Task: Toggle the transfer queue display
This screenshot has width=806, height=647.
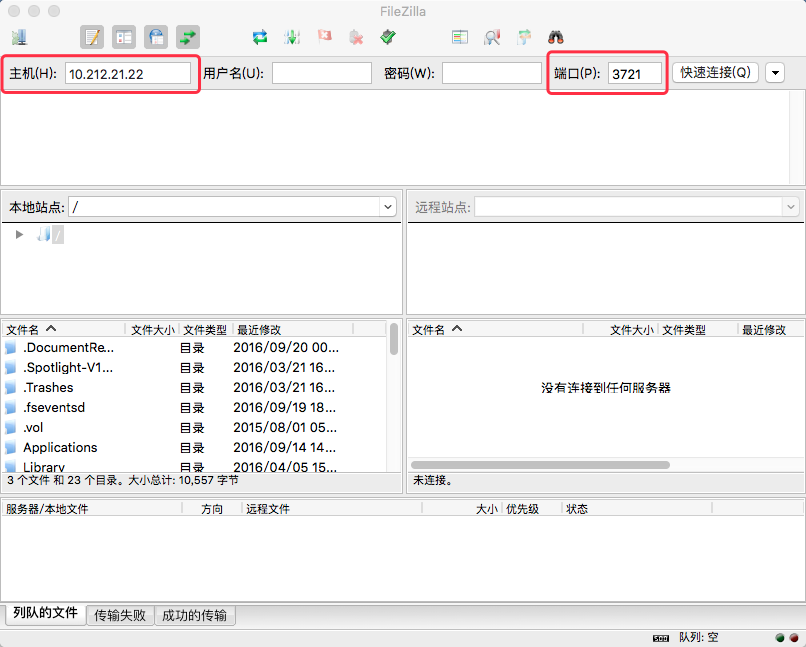Action: [x=188, y=37]
